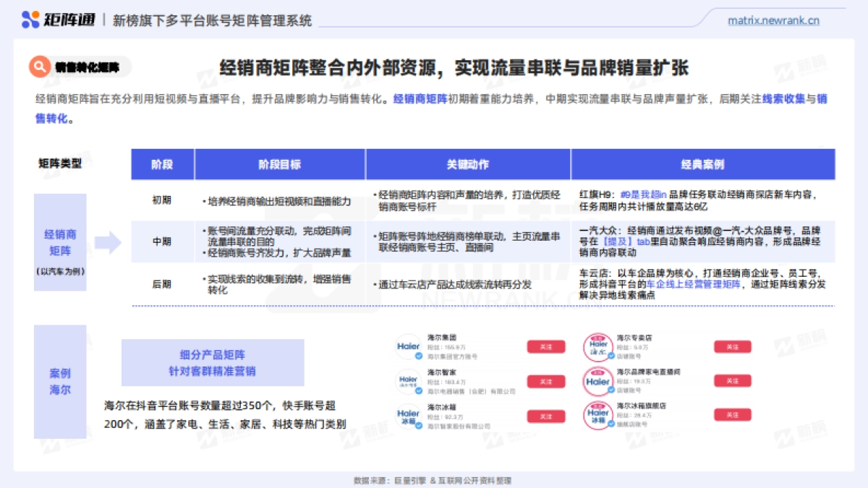The image size is (868, 488).
Task: Click the 关注 button for 海尔集团
Action: tap(546, 346)
